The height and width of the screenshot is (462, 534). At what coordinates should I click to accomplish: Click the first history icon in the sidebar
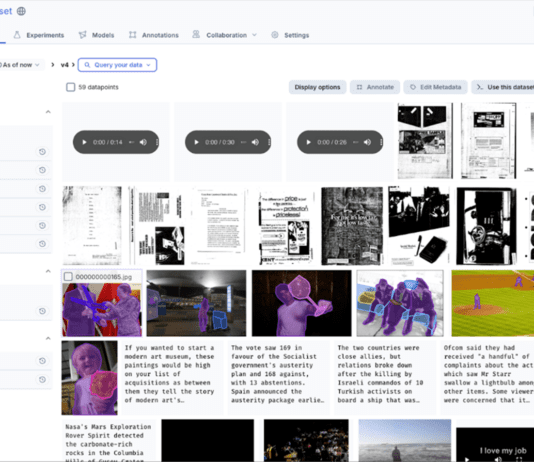pos(42,152)
